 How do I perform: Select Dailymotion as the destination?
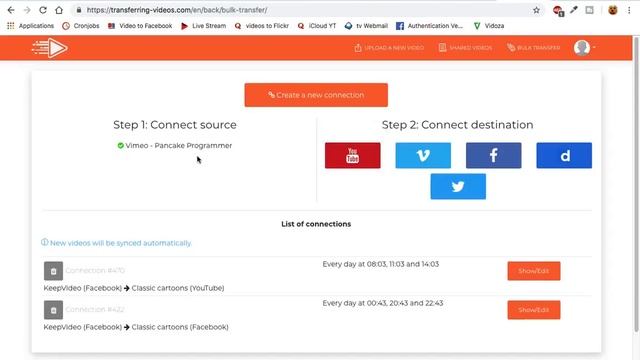coord(564,156)
